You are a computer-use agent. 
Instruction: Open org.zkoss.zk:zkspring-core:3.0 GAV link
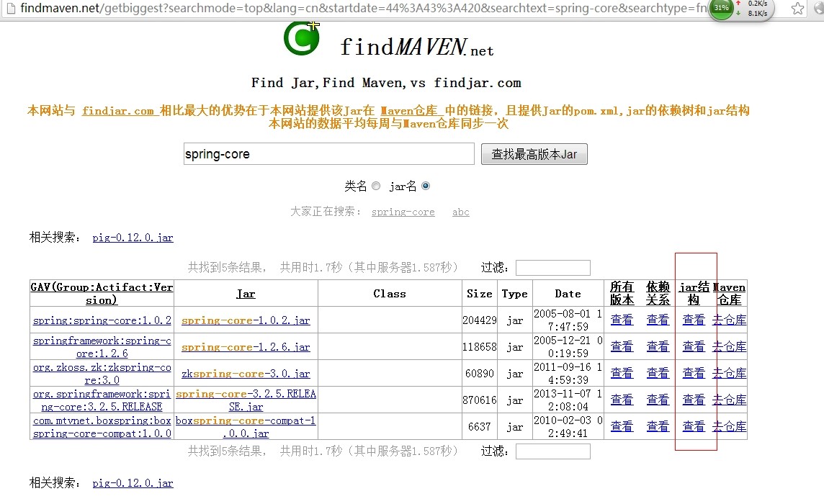click(x=102, y=374)
